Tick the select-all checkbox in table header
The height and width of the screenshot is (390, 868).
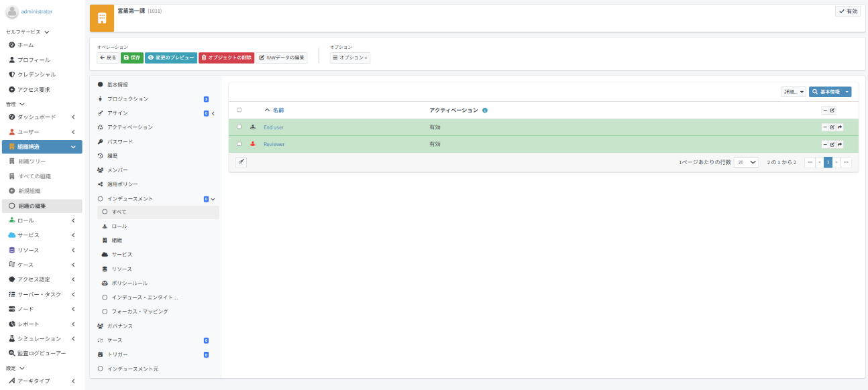pyautogui.click(x=239, y=110)
